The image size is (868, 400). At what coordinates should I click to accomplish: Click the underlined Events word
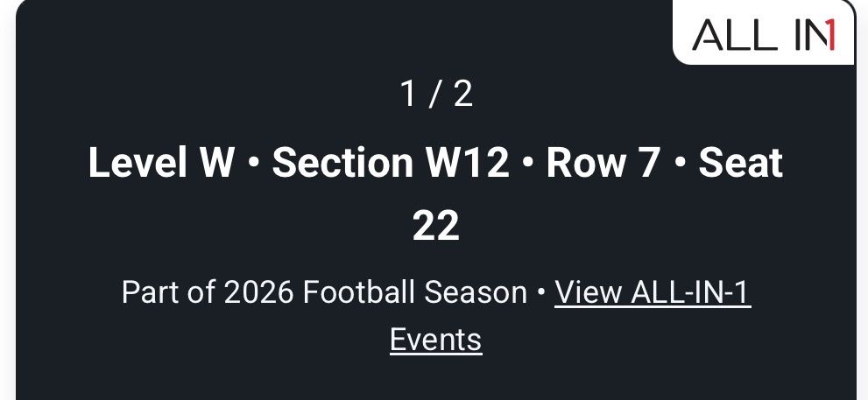(x=435, y=339)
